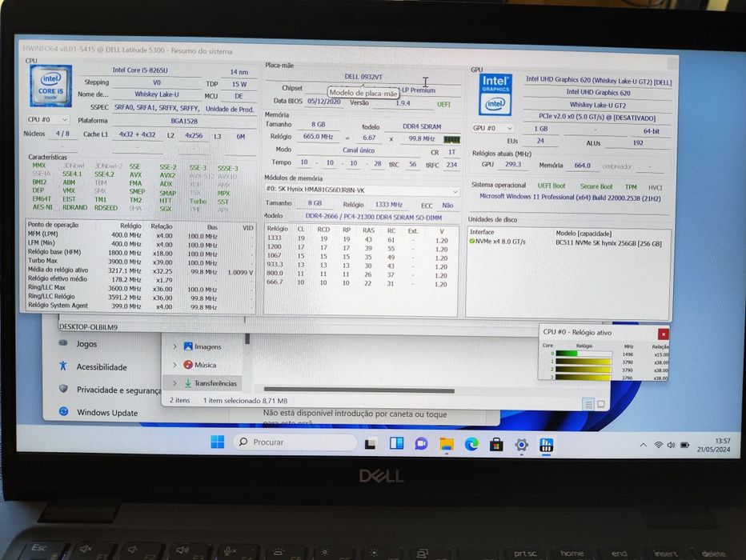Click Canal único memory mode field

(x=359, y=150)
